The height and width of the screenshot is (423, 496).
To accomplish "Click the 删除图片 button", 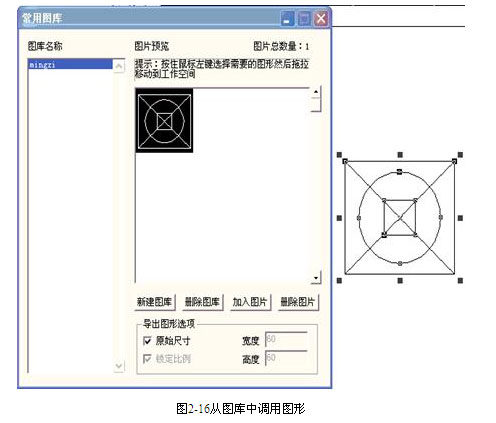I will pos(298,302).
